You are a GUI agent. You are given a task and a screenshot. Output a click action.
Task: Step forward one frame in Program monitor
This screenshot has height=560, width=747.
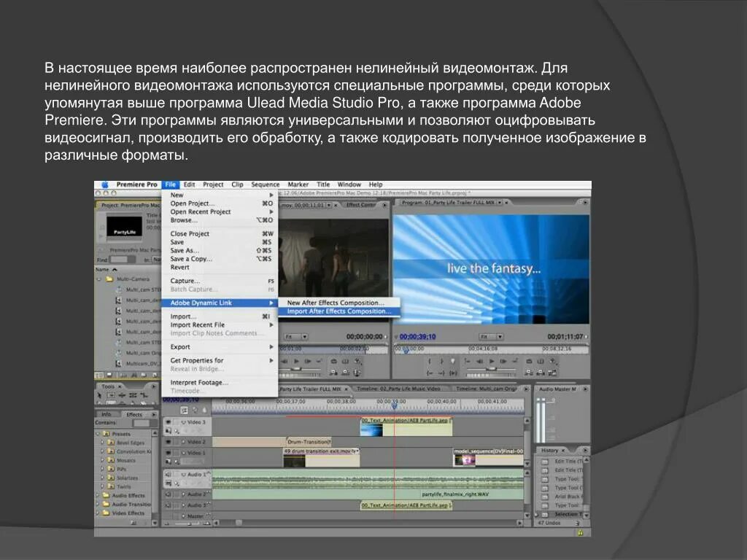click(x=503, y=362)
